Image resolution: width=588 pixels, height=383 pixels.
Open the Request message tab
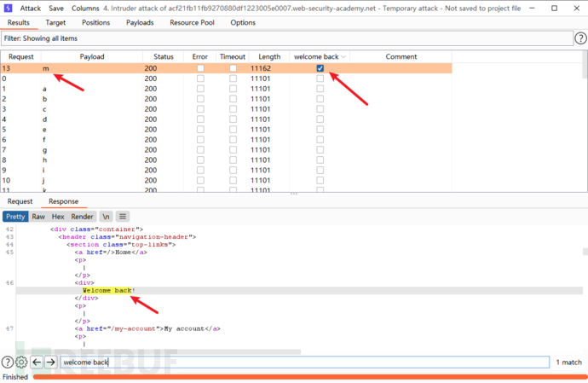[20, 201]
